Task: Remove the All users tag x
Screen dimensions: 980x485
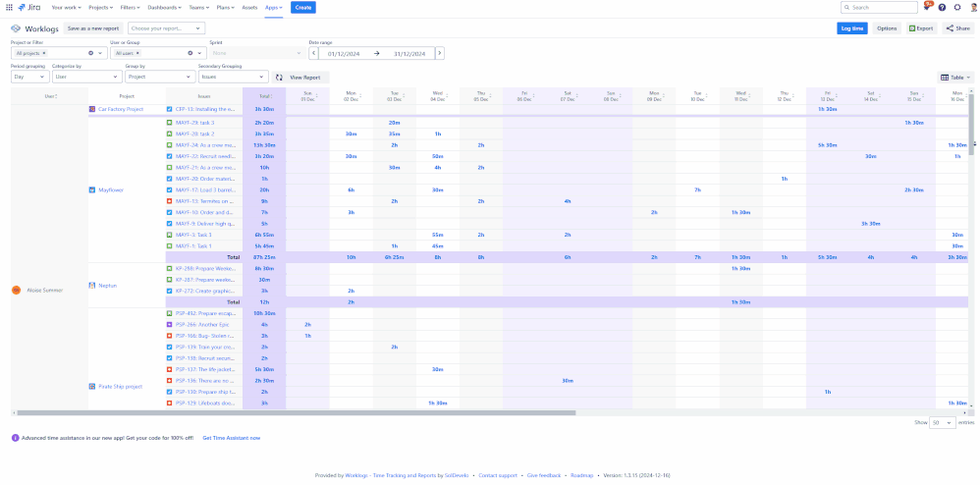Action: click(137, 53)
